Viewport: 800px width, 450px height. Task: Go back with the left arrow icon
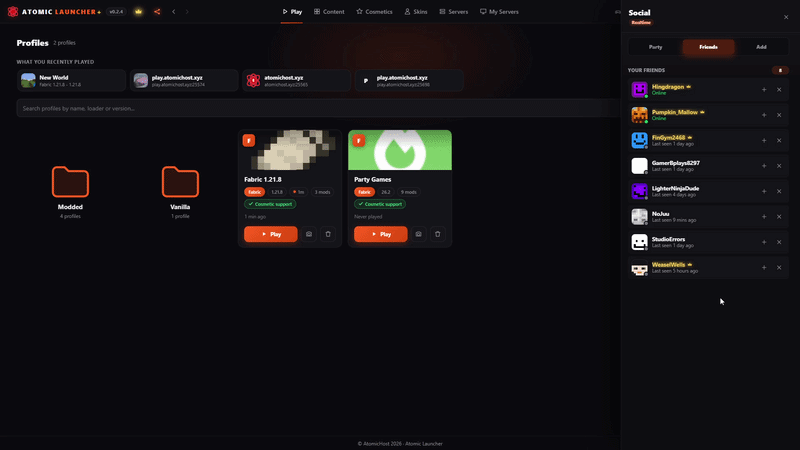coord(173,12)
